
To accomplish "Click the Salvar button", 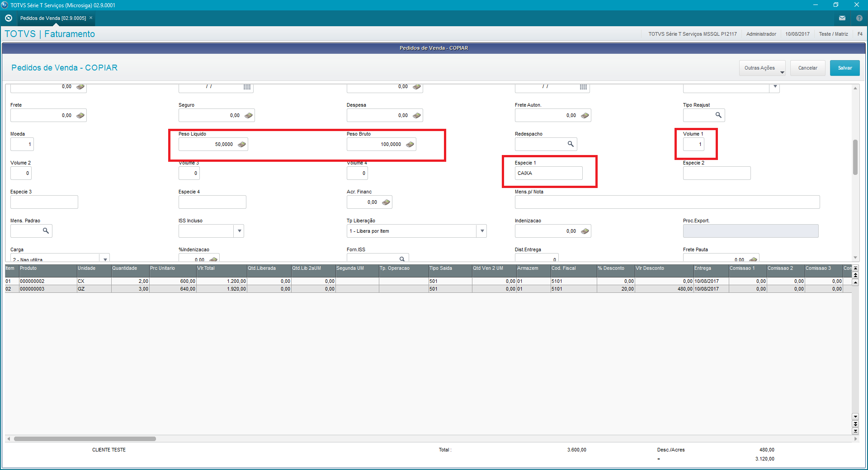I will [844, 68].
